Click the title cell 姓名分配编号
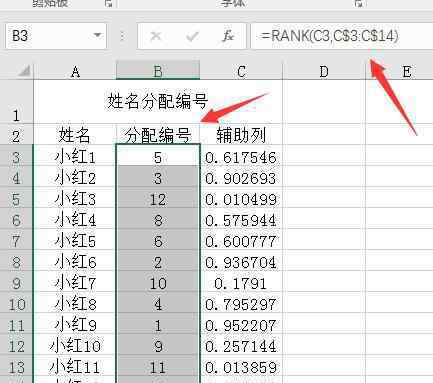The height and width of the screenshot is (383, 433). [x=158, y=102]
